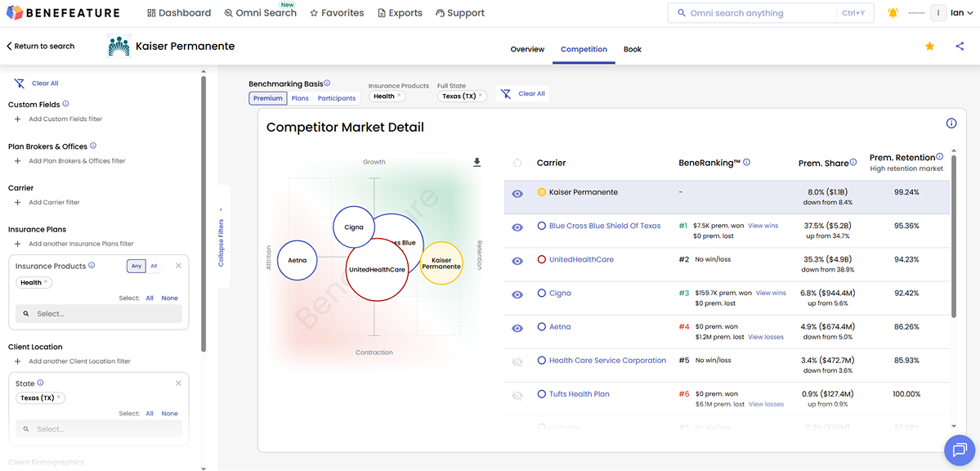View the Competitor Market Detail info icon

tap(951, 123)
